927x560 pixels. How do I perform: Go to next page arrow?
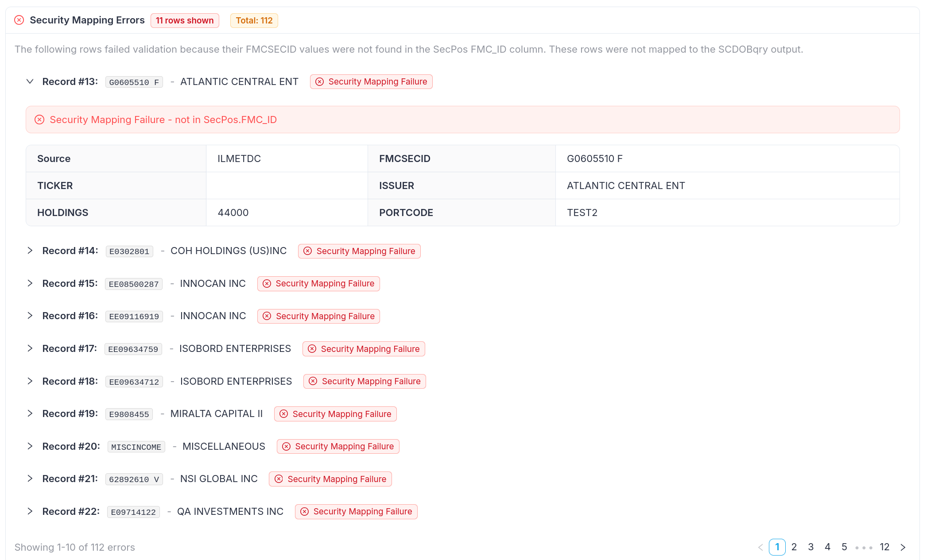click(903, 547)
